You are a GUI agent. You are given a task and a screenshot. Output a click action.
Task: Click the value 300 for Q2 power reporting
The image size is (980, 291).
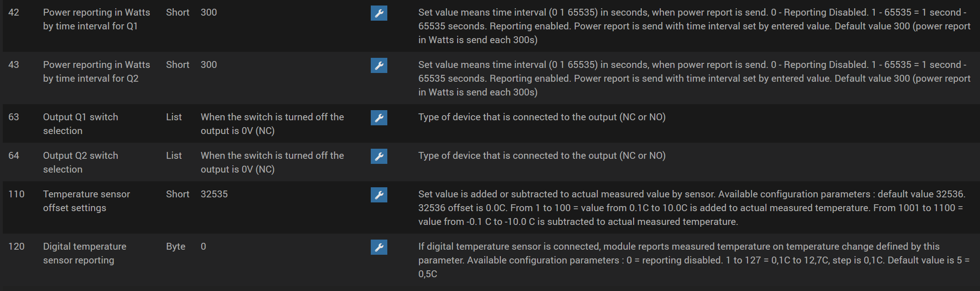(x=209, y=65)
